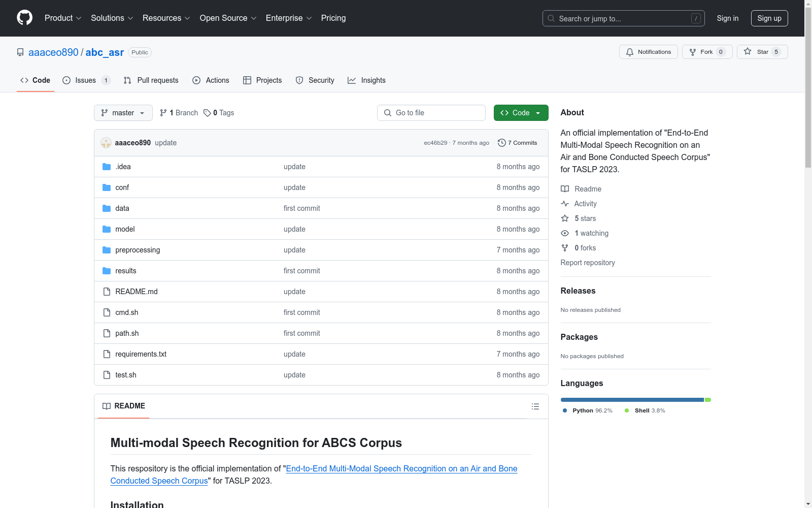Focus the Go to file input

[x=431, y=113]
